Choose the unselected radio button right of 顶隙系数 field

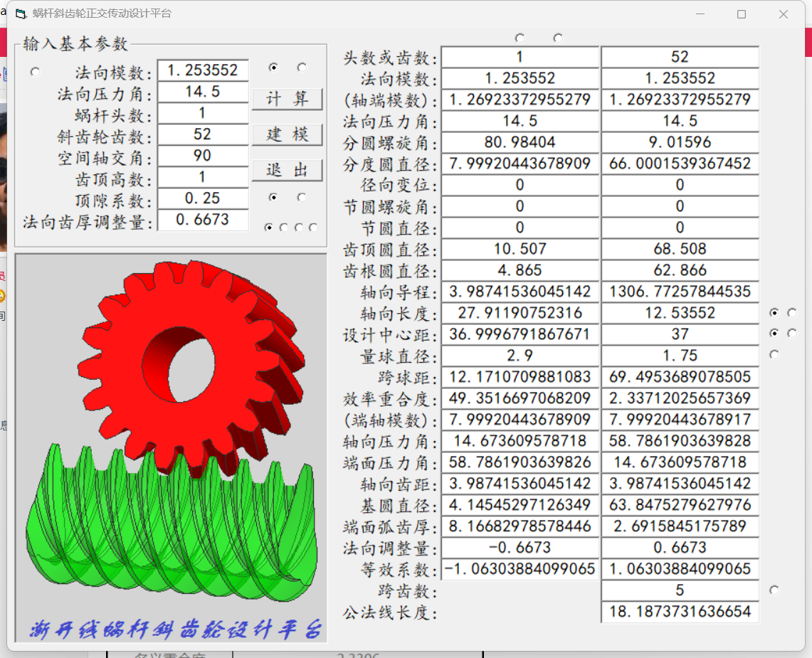[302, 197]
